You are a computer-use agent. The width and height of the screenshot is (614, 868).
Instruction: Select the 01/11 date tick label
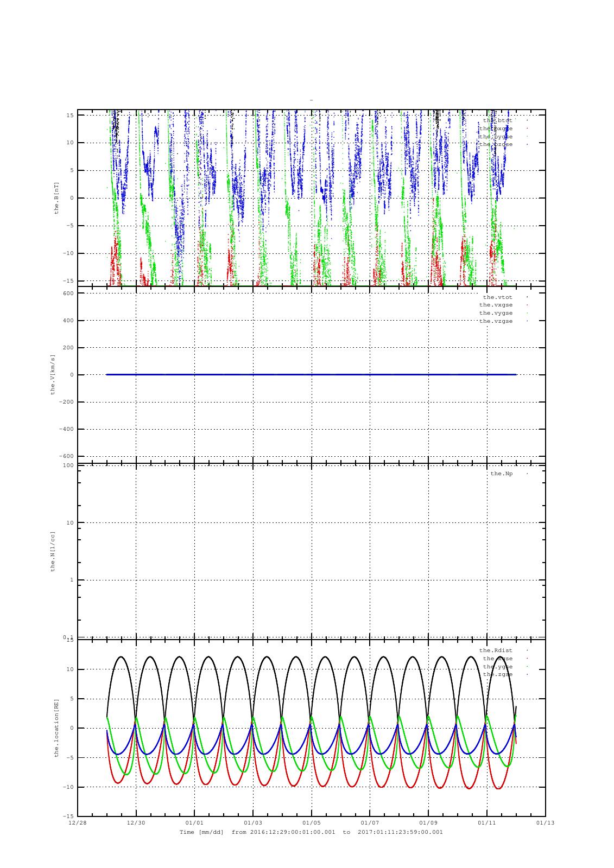coord(487,822)
